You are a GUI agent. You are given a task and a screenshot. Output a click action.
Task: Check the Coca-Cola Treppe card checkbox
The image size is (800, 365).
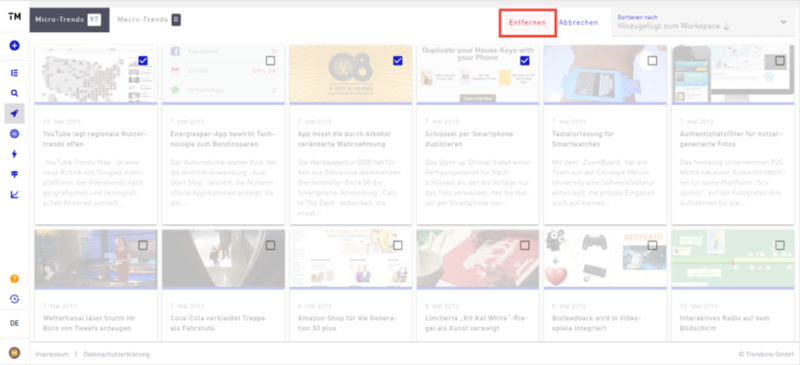[x=270, y=246]
